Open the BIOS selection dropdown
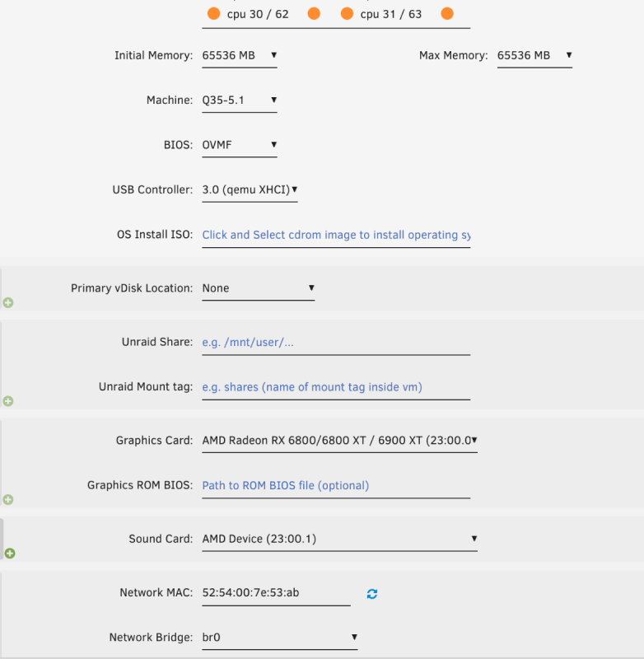The height and width of the screenshot is (659, 644). [x=240, y=145]
